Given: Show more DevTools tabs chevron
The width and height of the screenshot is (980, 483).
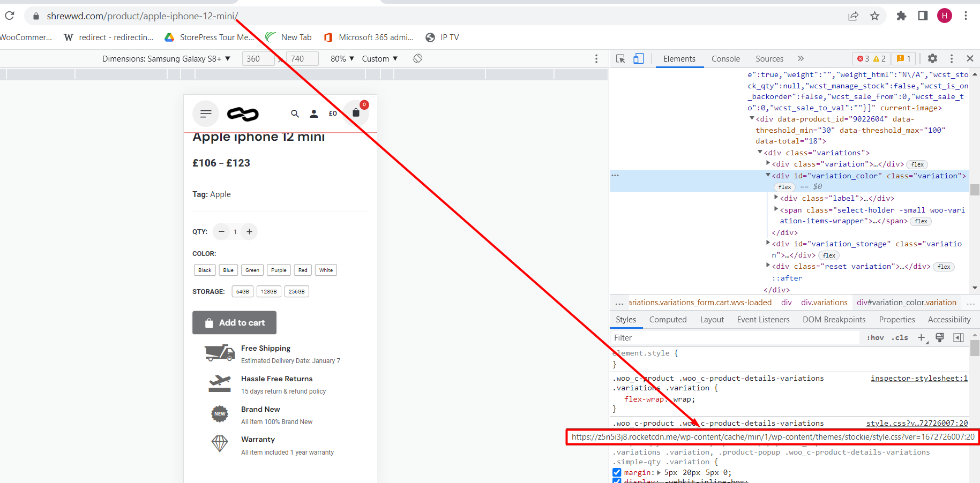Looking at the screenshot, I should click(x=801, y=58).
